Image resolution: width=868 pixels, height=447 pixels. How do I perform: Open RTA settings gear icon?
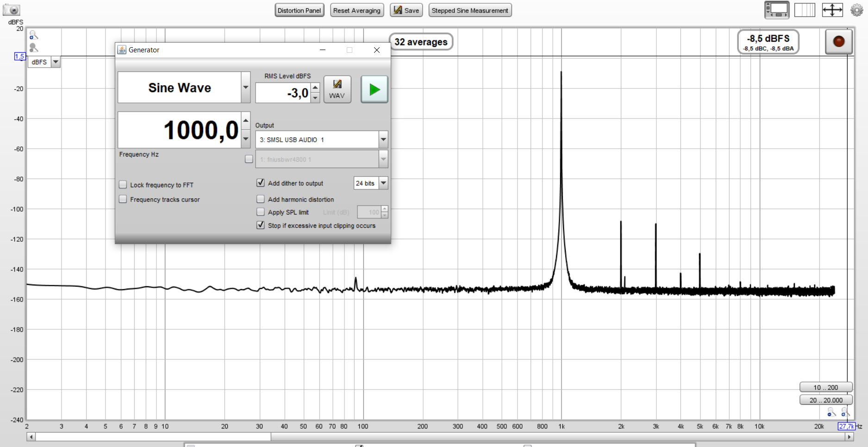coord(857,10)
